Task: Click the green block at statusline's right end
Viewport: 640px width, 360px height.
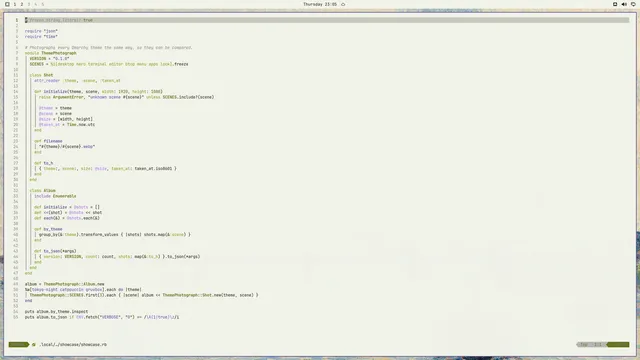Action: tap(618, 344)
